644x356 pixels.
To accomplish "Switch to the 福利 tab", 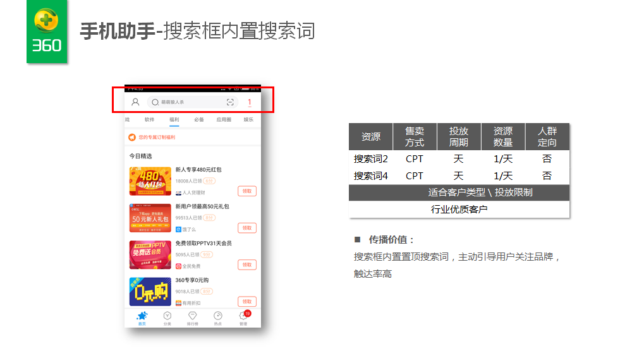I will coord(174,120).
